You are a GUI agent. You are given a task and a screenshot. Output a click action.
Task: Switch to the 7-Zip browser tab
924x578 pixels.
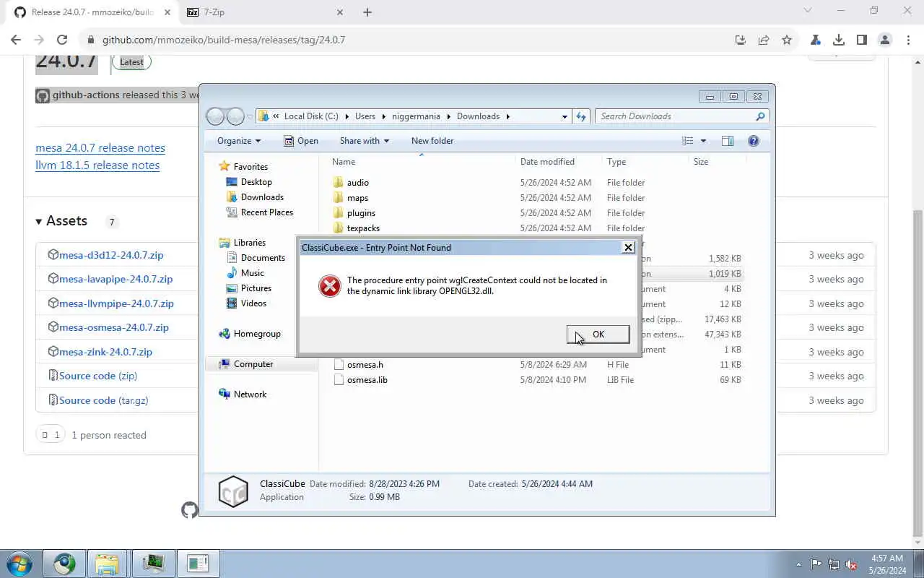click(x=264, y=12)
